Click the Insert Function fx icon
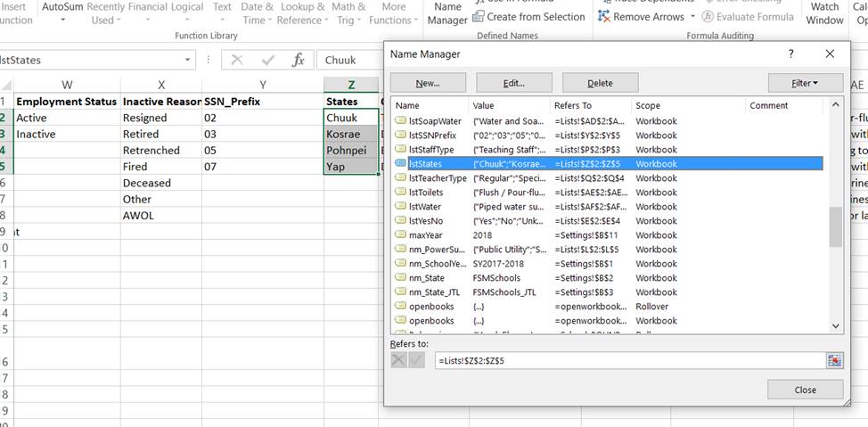 point(299,60)
